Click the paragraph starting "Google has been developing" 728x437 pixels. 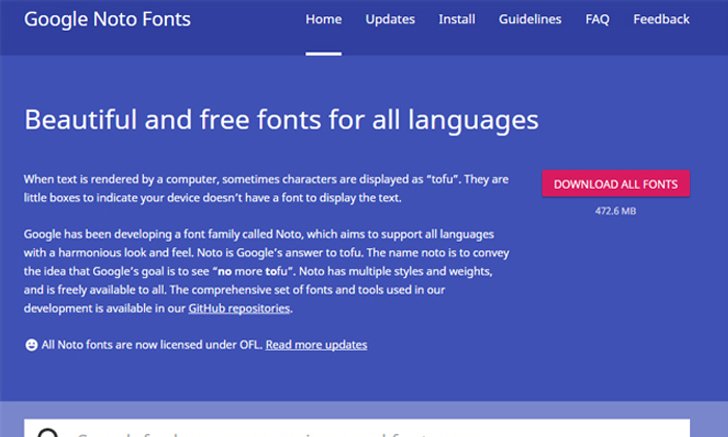[x=266, y=271]
